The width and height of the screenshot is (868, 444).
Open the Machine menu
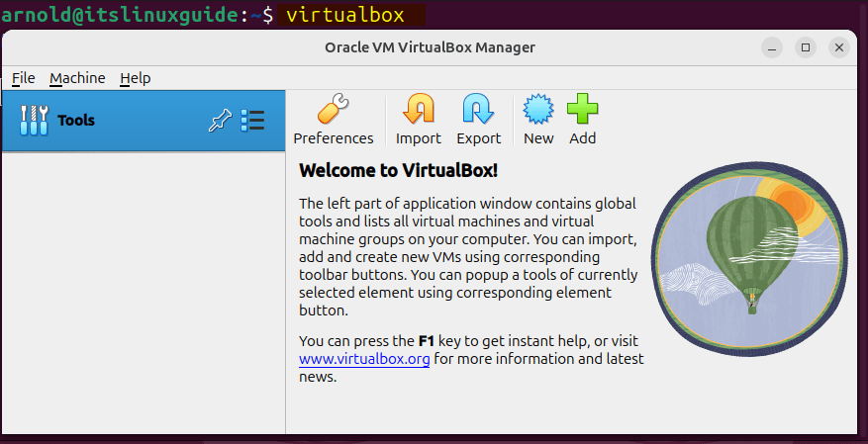pos(77,78)
